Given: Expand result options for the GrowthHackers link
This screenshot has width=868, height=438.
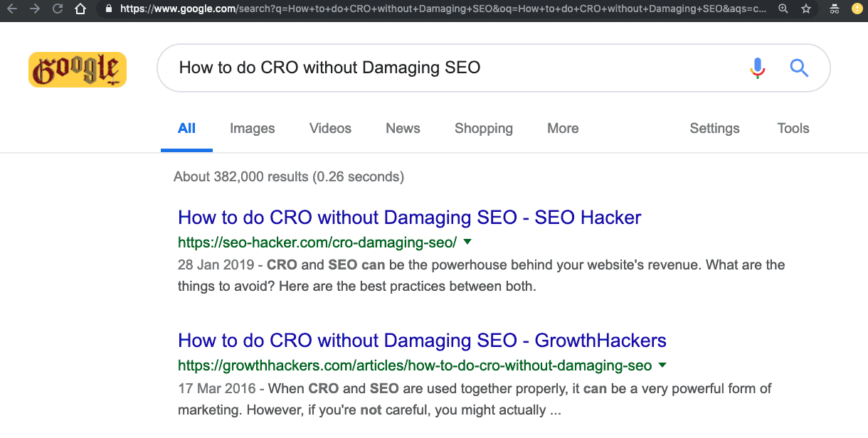Looking at the screenshot, I should coord(662,365).
